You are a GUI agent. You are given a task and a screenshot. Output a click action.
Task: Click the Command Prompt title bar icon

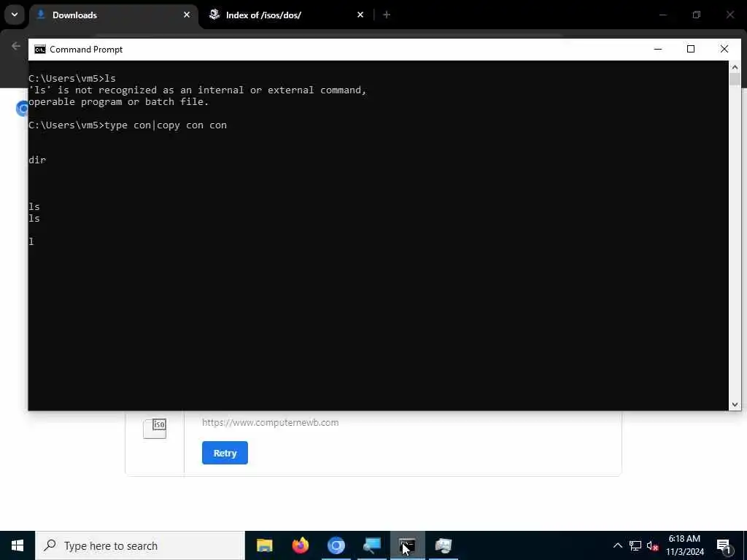point(40,50)
